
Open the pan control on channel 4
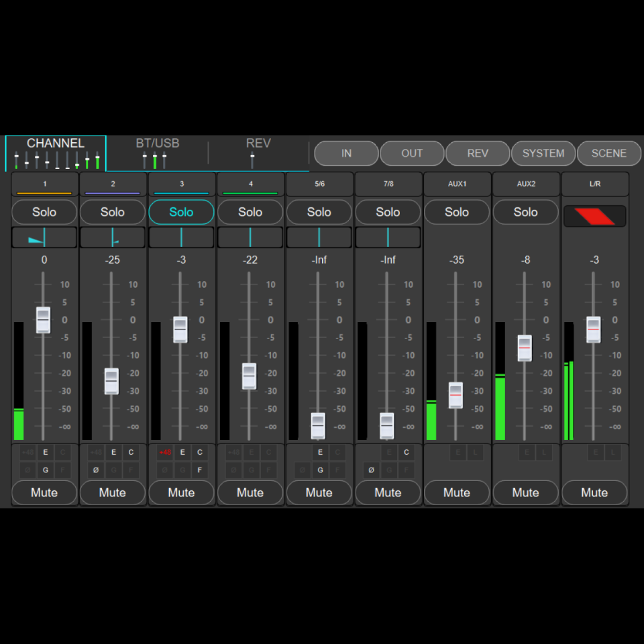tap(250, 236)
